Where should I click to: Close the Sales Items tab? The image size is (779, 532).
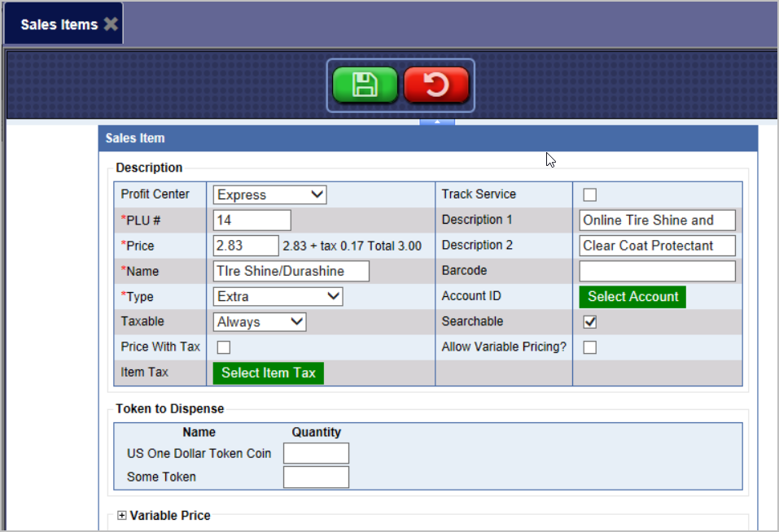click(x=111, y=24)
